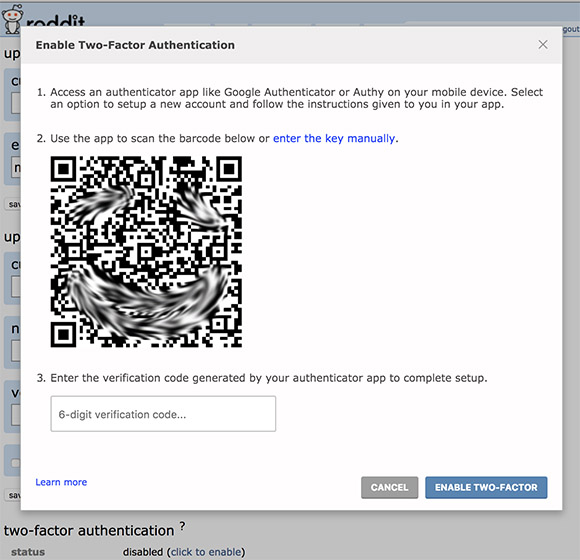Select the 'Enable Two-Factor Authentication' dialog title
Image resolution: width=580 pixels, height=560 pixels.
[135, 45]
